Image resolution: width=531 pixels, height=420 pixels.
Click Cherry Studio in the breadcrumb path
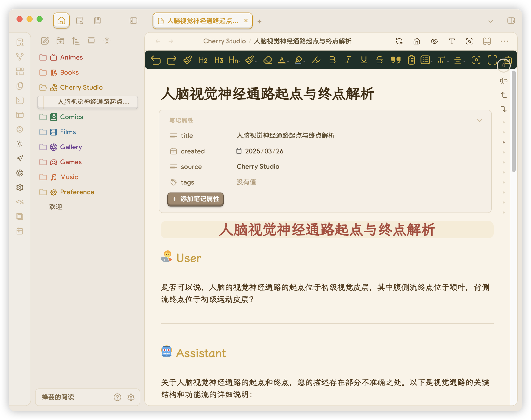pos(224,41)
